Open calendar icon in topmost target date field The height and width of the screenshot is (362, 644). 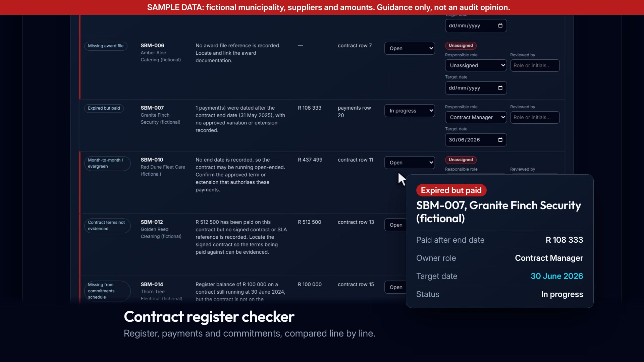tap(500, 25)
